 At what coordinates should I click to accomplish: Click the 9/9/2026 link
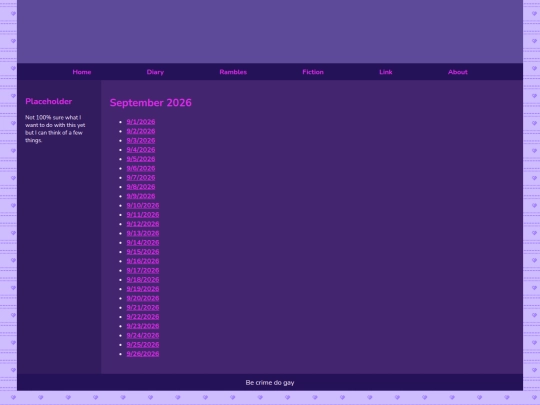(141, 196)
